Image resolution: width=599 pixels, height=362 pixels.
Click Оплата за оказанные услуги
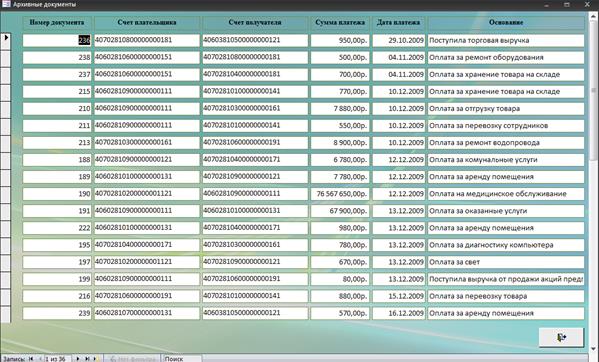(506, 211)
